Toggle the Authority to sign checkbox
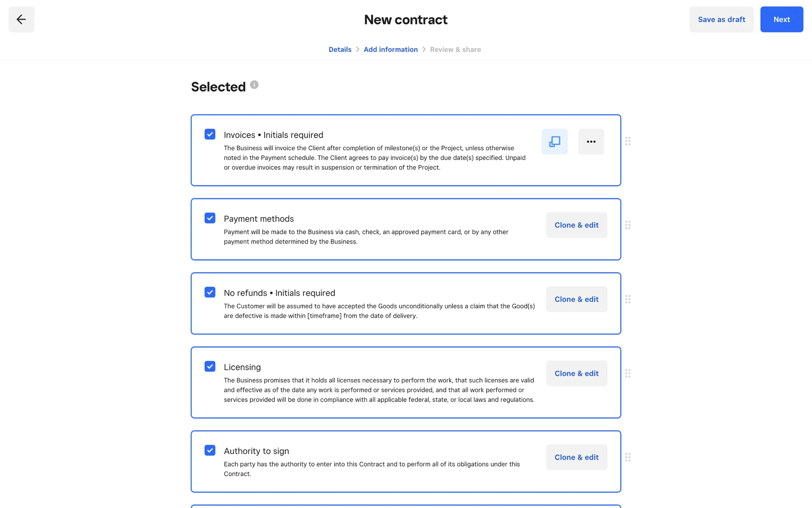Screen dimensions: 812x508 (x=210, y=450)
